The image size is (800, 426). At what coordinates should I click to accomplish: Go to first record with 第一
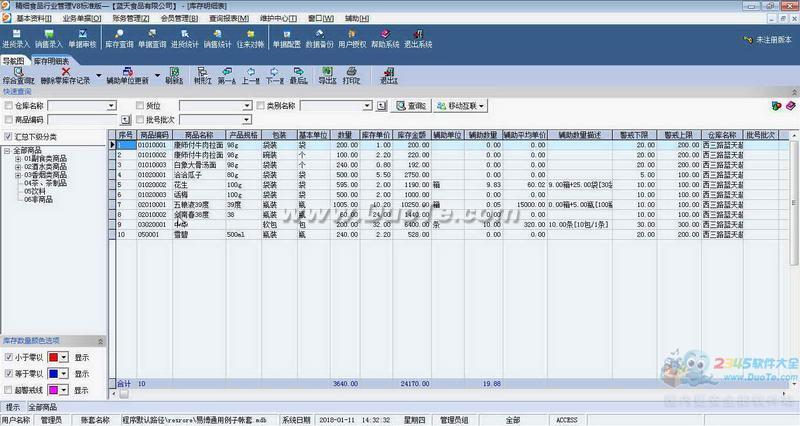click(227, 76)
